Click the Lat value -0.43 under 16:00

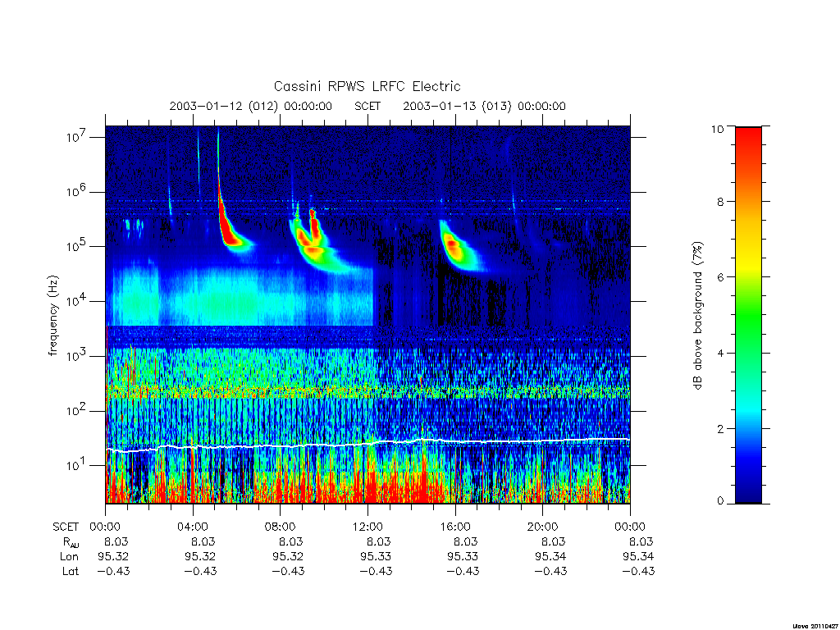click(463, 571)
